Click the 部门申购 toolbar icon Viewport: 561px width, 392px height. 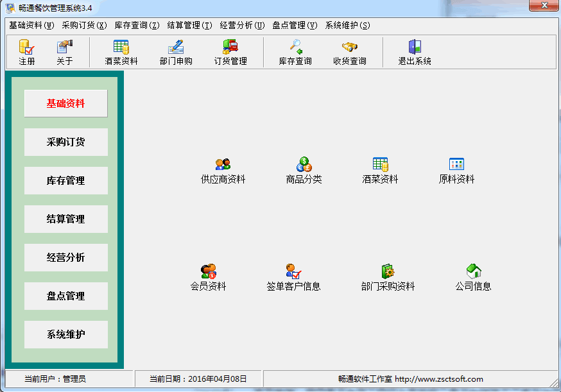(175, 52)
